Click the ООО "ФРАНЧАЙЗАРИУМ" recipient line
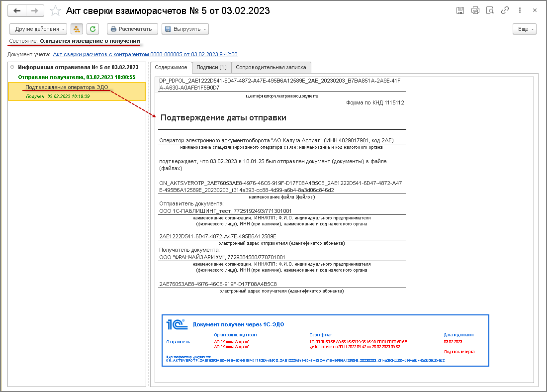 [x=222, y=257]
